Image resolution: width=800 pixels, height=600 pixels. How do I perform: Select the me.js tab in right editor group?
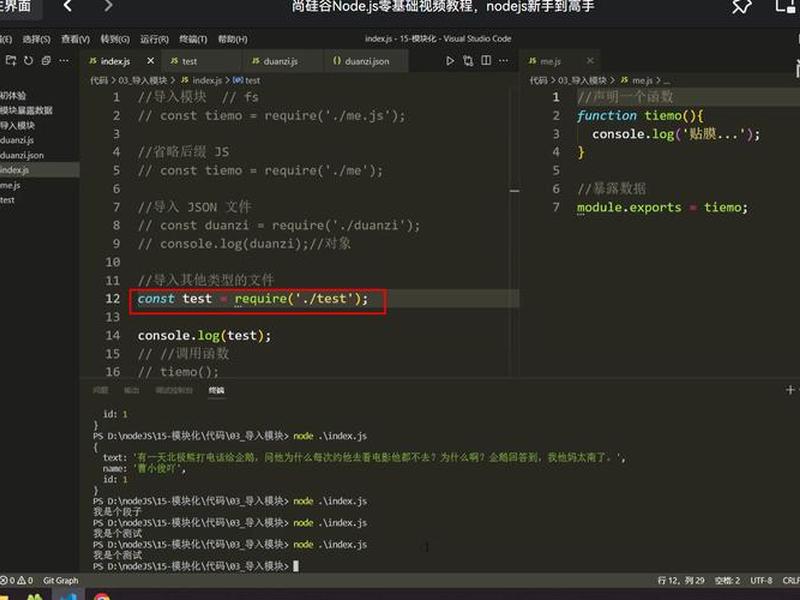coord(560,61)
